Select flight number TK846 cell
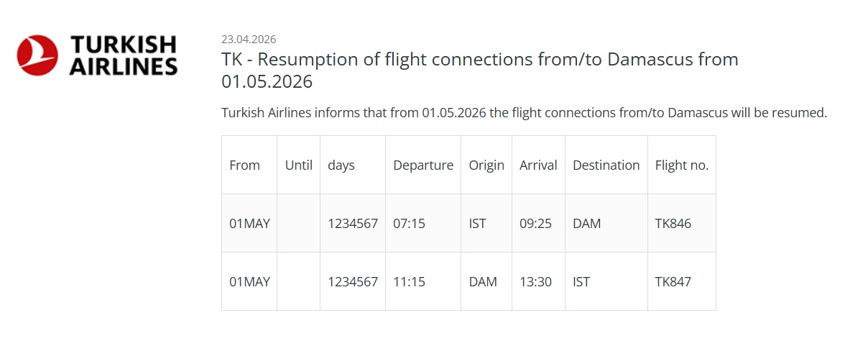 point(673,223)
